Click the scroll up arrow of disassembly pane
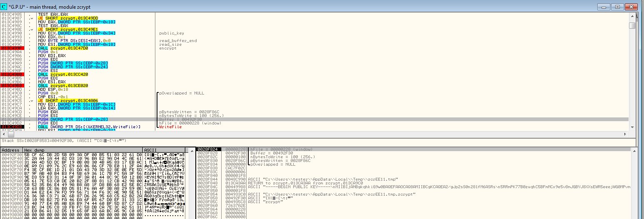 [632, 16]
